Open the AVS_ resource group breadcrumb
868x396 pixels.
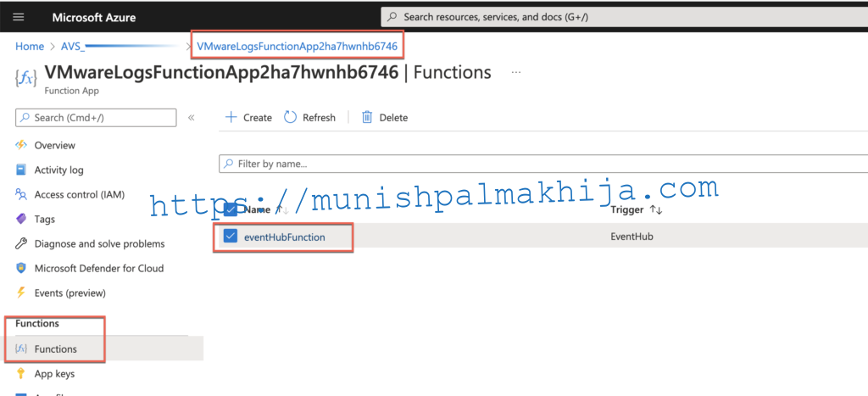[73, 47]
